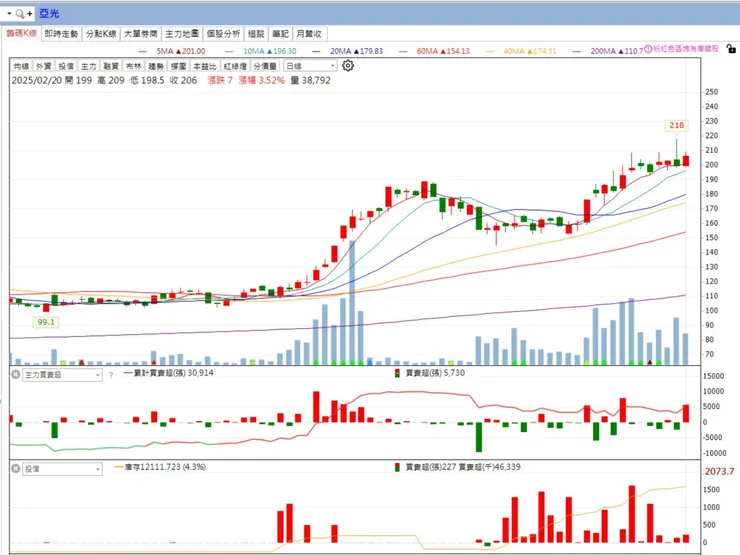Image resolution: width=740 pixels, height=555 pixels.
Task: Open the 月營收 tab
Action: [x=309, y=34]
